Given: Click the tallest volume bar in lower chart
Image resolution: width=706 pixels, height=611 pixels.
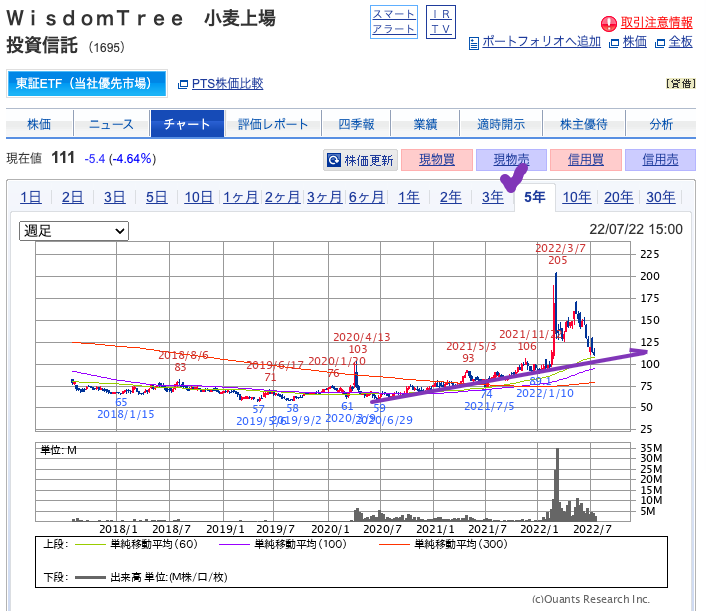Looking at the screenshot, I should [558, 484].
